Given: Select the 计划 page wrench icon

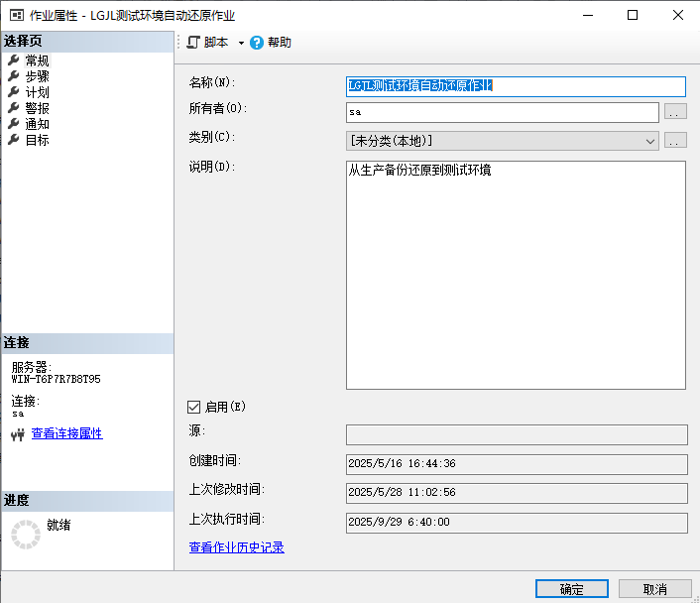Looking at the screenshot, I should 14,92.
